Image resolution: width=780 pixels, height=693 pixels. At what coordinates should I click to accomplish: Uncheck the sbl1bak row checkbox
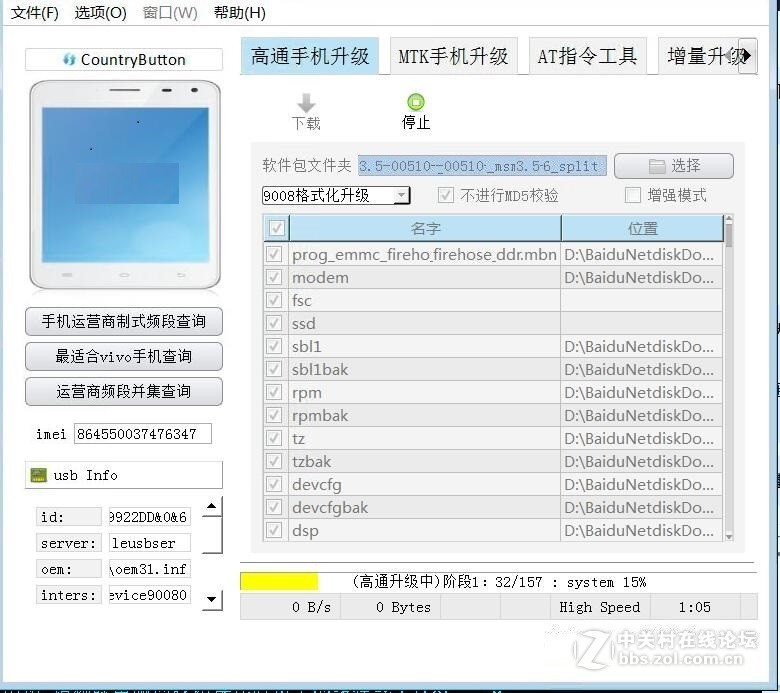[274, 369]
